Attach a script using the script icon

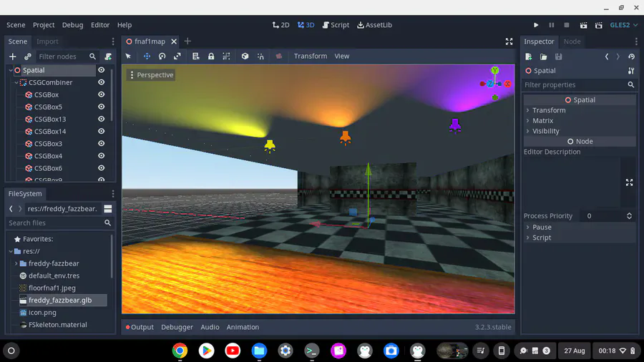coord(108,57)
